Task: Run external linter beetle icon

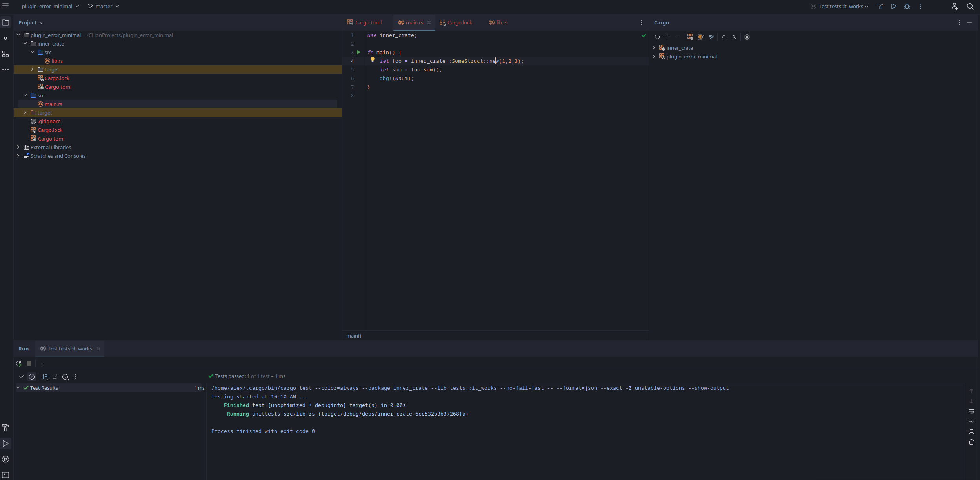Action: [x=701, y=37]
